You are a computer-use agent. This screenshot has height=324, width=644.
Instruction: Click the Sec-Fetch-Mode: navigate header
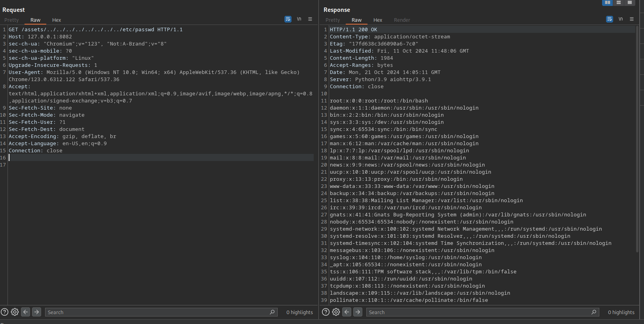47,115
